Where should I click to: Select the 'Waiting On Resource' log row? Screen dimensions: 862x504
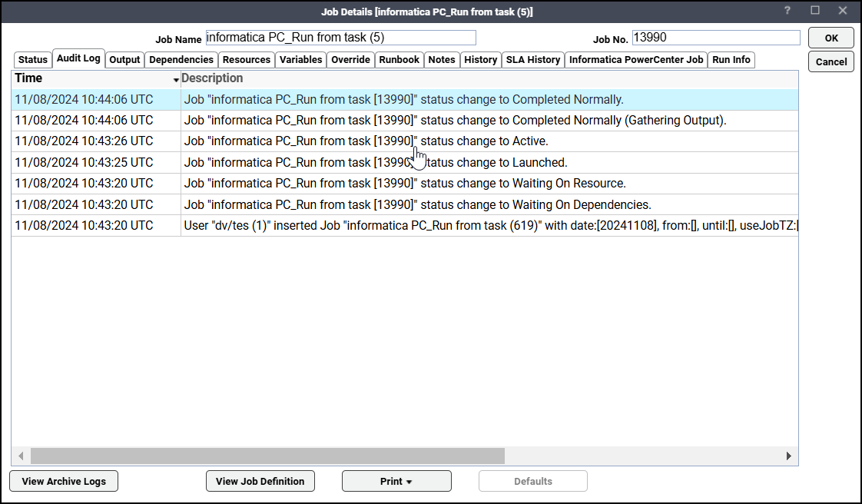(x=405, y=184)
